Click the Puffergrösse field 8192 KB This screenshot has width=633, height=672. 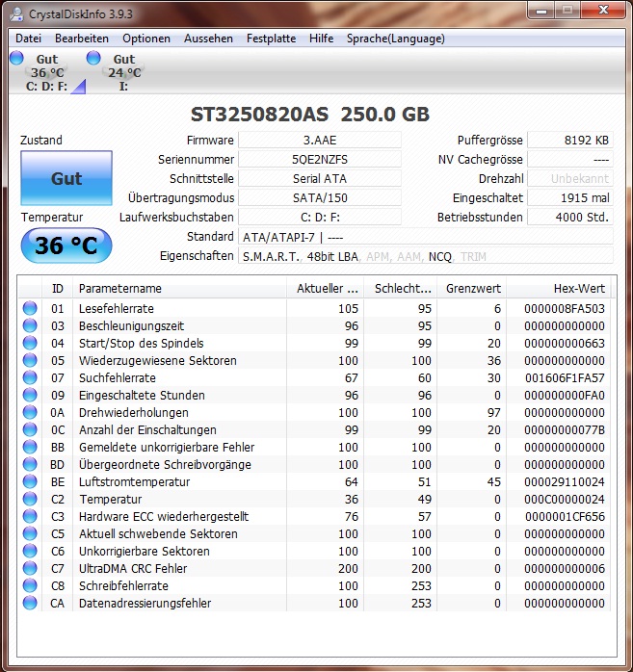[x=570, y=141]
